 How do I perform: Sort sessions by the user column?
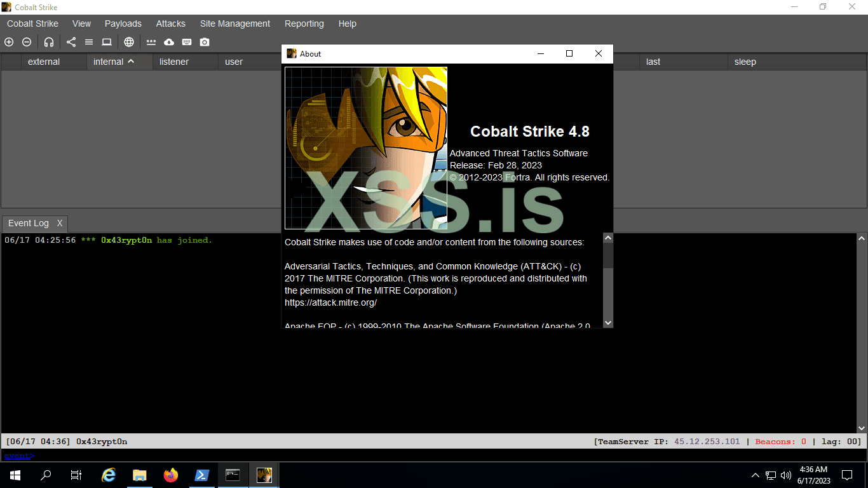pyautogui.click(x=250, y=62)
